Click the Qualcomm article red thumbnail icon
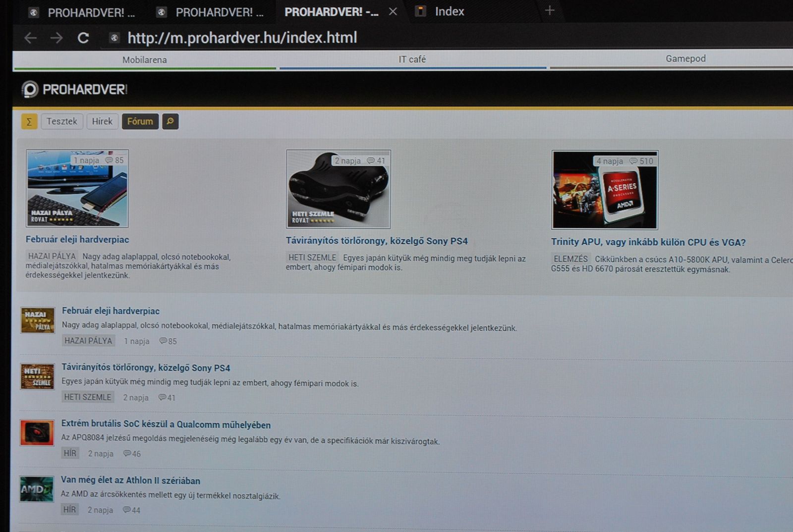Image resolution: width=793 pixels, height=532 pixels. coord(37,432)
